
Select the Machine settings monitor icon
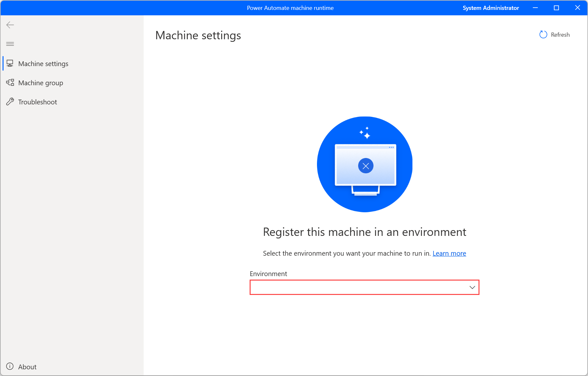tap(10, 63)
